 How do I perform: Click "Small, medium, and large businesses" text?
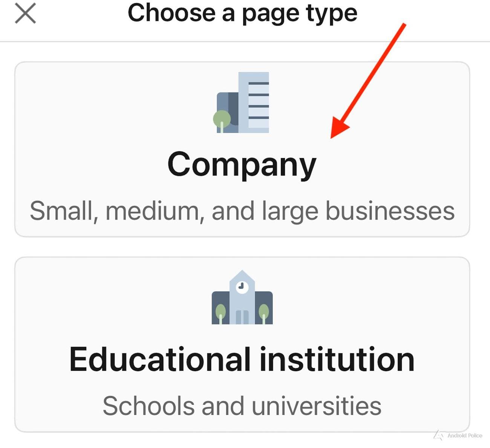242,211
